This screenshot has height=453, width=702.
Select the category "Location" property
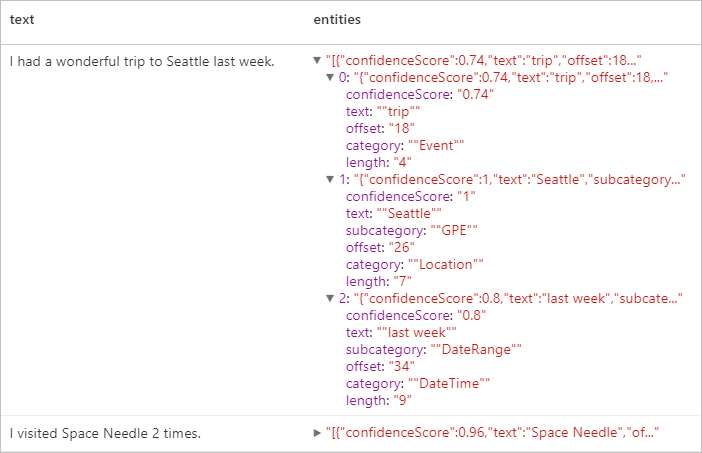[x=414, y=265]
